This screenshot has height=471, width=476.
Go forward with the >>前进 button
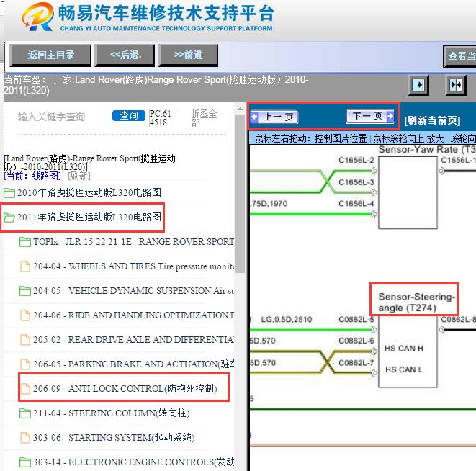[188, 55]
